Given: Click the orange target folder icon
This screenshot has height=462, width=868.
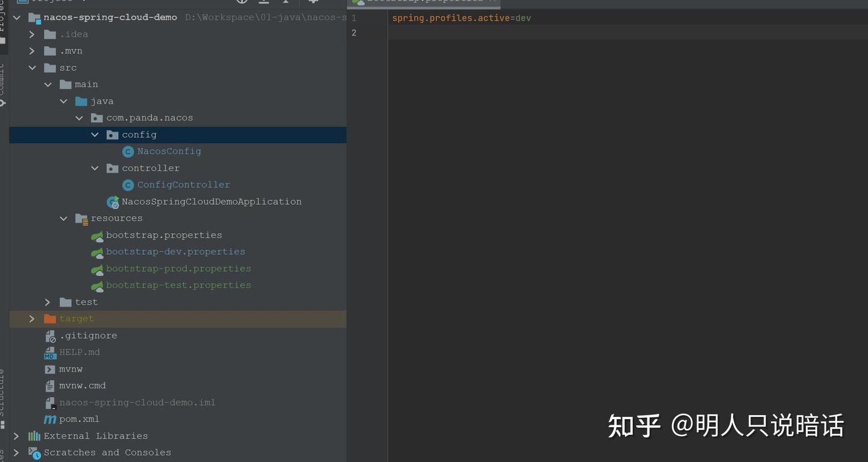Looking at the screenshot, I should pos(50,319).
